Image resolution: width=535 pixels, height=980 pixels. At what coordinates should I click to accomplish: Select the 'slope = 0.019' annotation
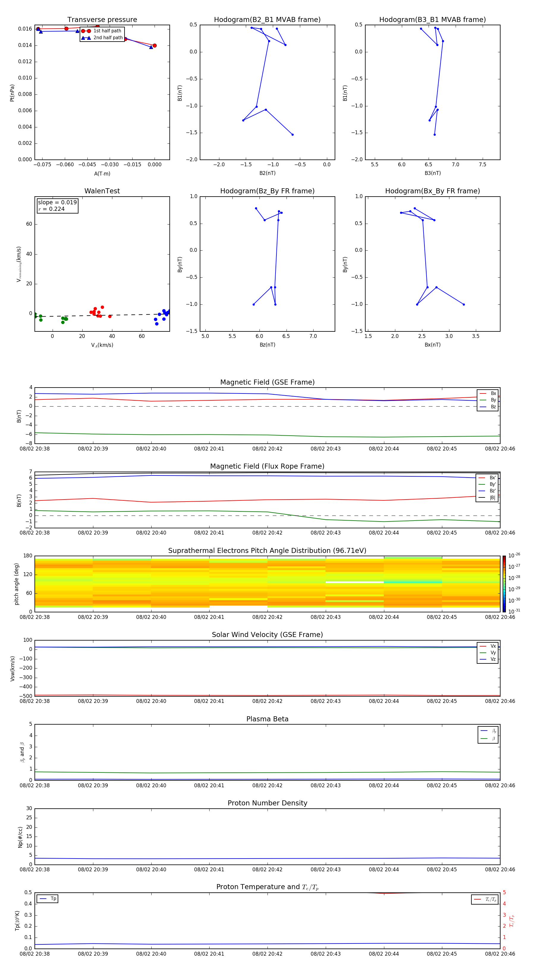point(57,203)
